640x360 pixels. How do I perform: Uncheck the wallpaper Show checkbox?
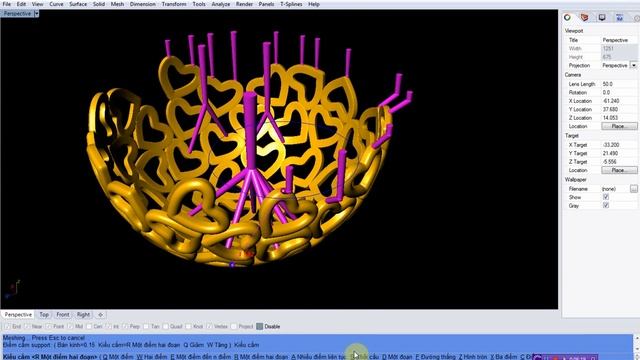(x=606, y=197)
